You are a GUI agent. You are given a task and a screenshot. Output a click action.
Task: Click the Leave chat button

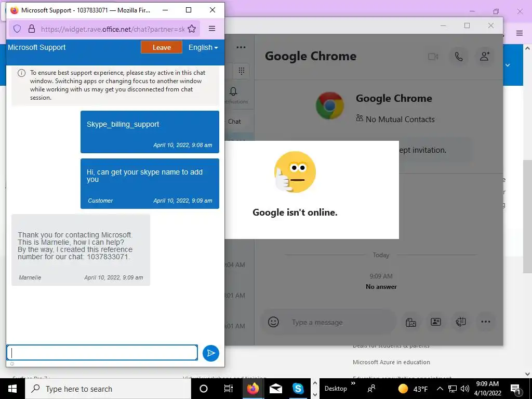(x=162, y=47)
